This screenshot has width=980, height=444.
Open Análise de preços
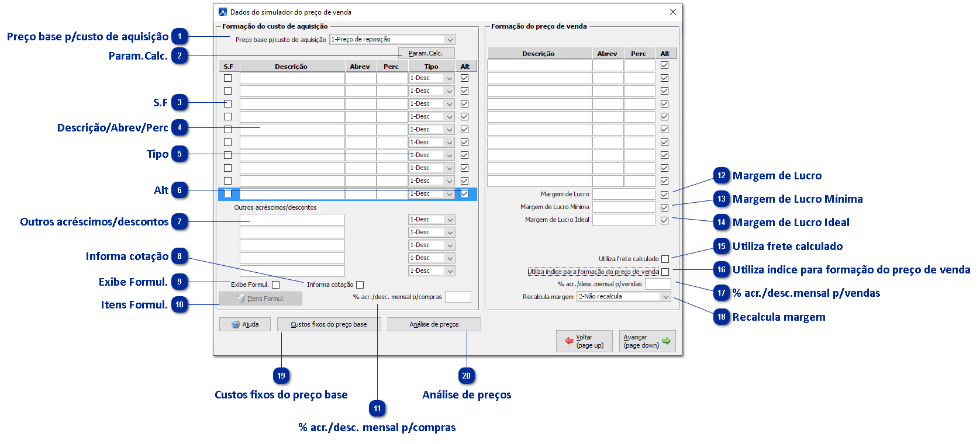pyautogui.click(x=434, y=324)
